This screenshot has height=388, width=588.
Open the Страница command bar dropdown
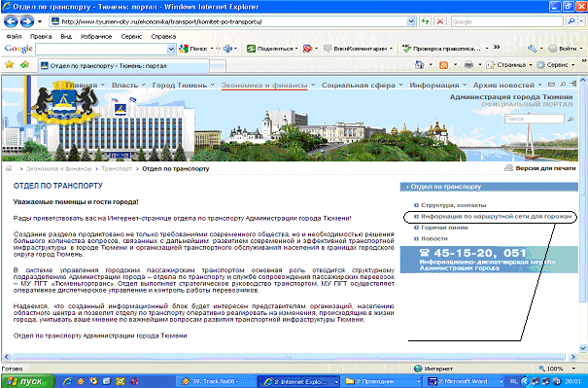coord(510,65)
